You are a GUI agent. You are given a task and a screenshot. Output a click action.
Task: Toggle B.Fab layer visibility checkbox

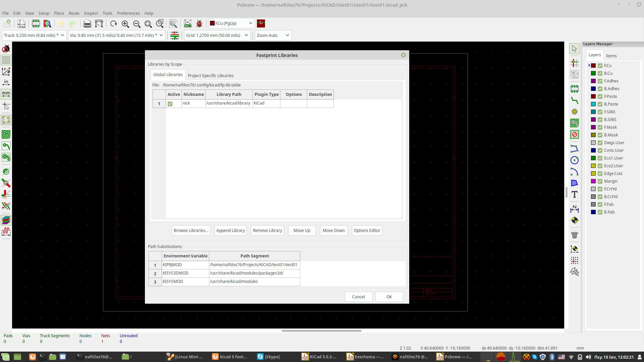tap(600, 212)
